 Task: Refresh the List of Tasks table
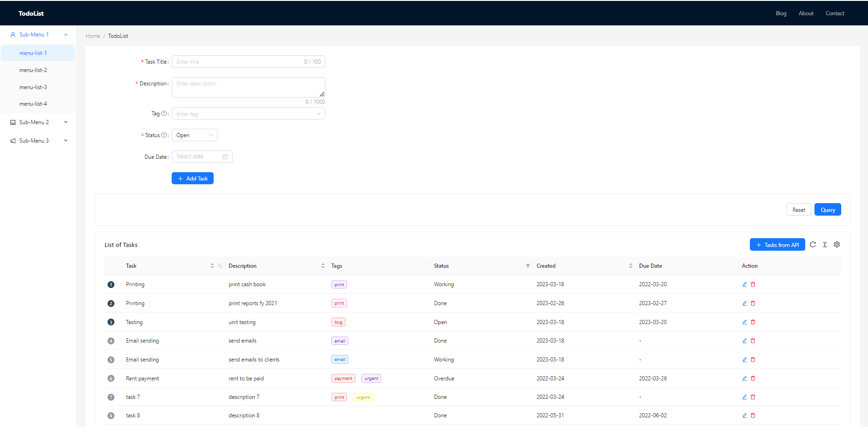(x=813, y=245)
